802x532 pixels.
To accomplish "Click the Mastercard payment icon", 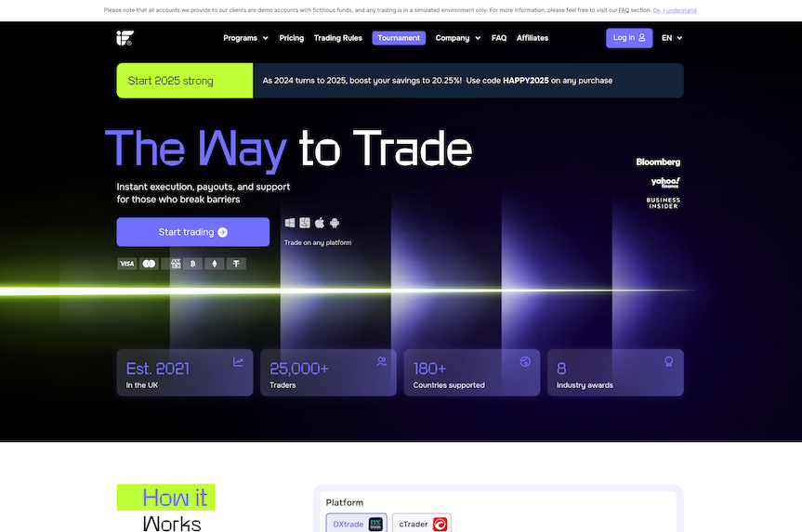I will (149, 264).
